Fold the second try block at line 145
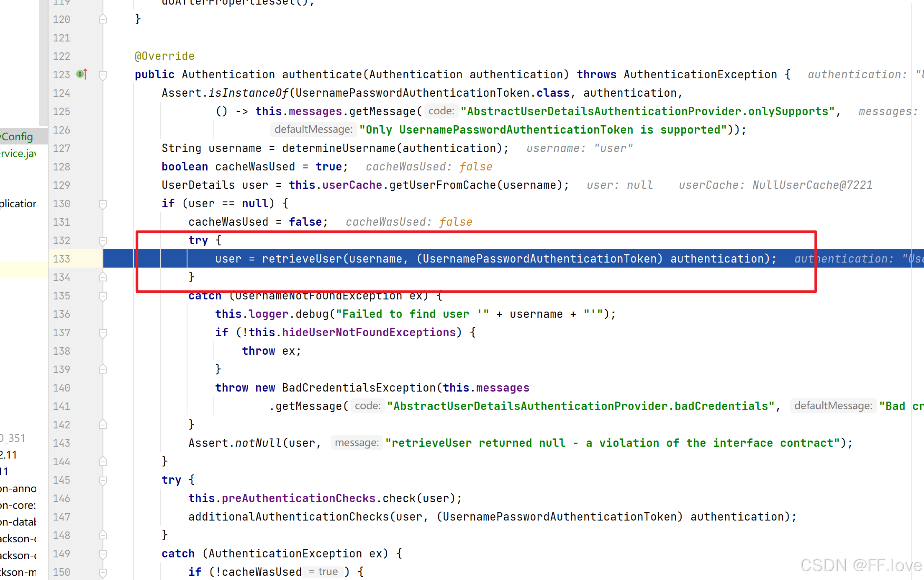Screen dimensions: 924x580 point(103,480)
